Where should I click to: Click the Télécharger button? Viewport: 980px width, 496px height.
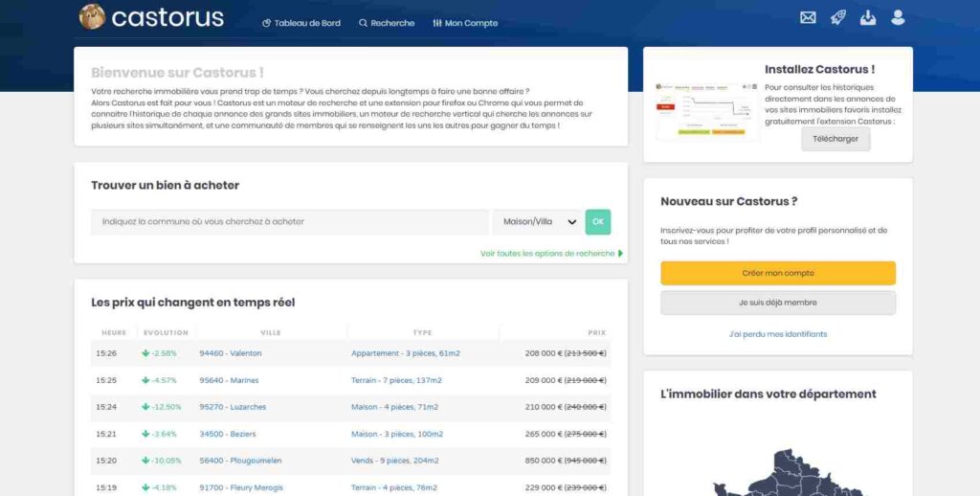(835, 139)
